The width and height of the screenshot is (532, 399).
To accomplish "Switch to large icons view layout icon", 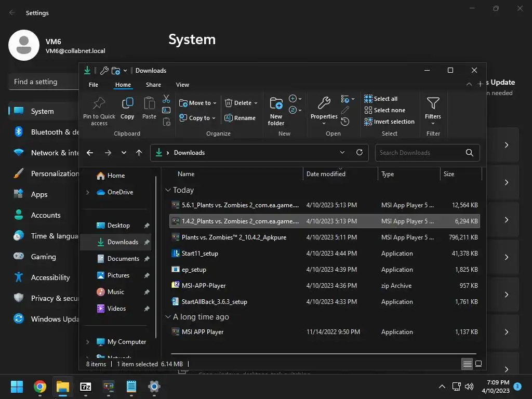I will 478,364.
